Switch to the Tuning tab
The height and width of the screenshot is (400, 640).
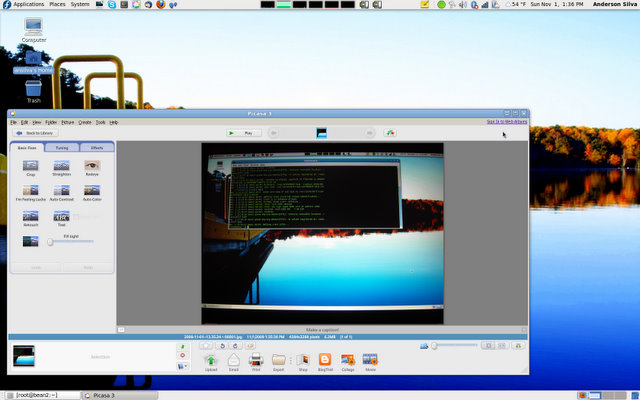(62, 147)
